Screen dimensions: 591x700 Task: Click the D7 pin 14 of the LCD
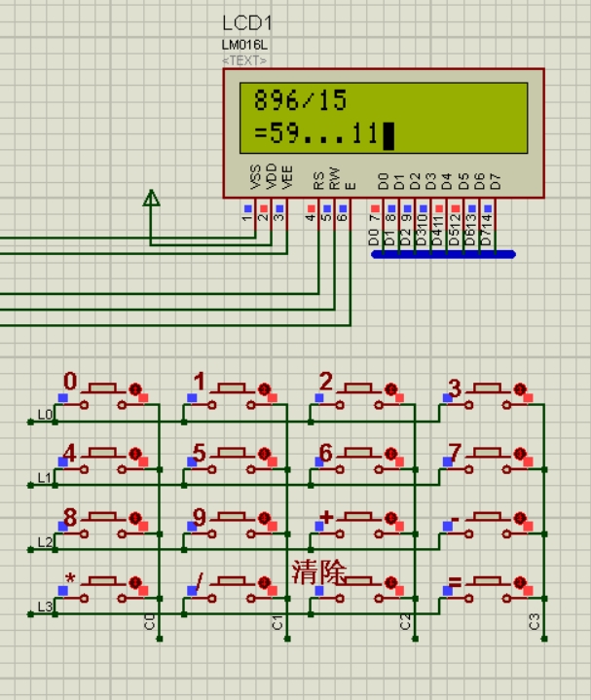(495, 214)
